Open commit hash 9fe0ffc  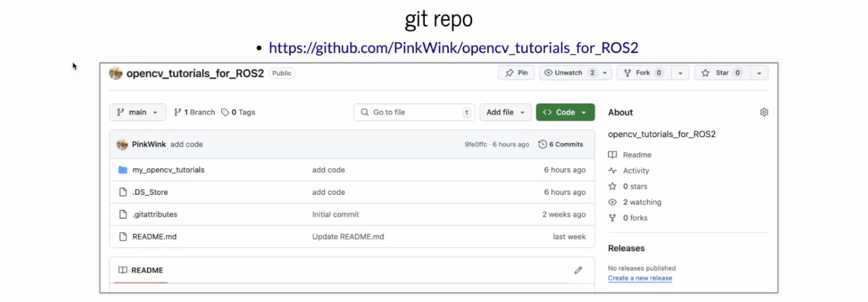(x=476, y=144)
